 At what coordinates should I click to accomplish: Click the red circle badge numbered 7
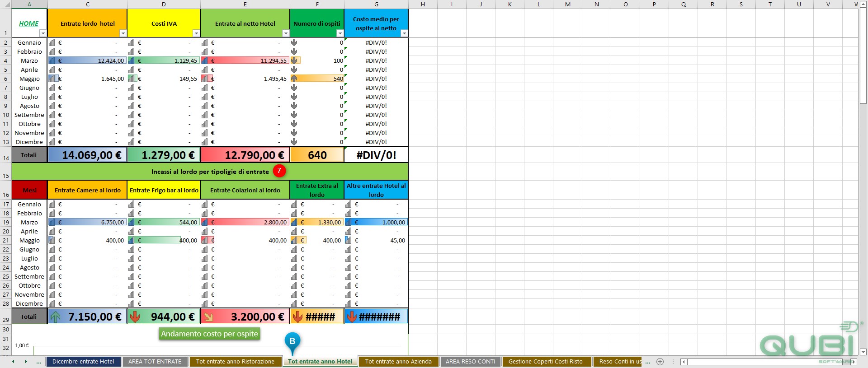tap(279, 171)
